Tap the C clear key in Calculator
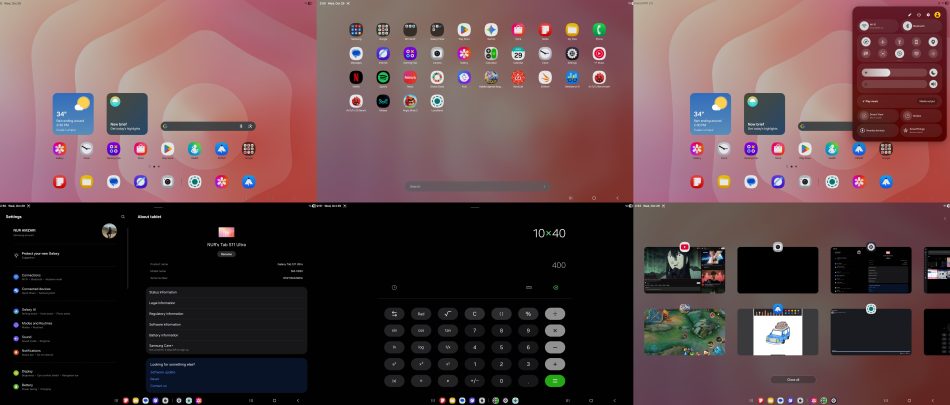This screenshot has height=405, width=950. 474,314
